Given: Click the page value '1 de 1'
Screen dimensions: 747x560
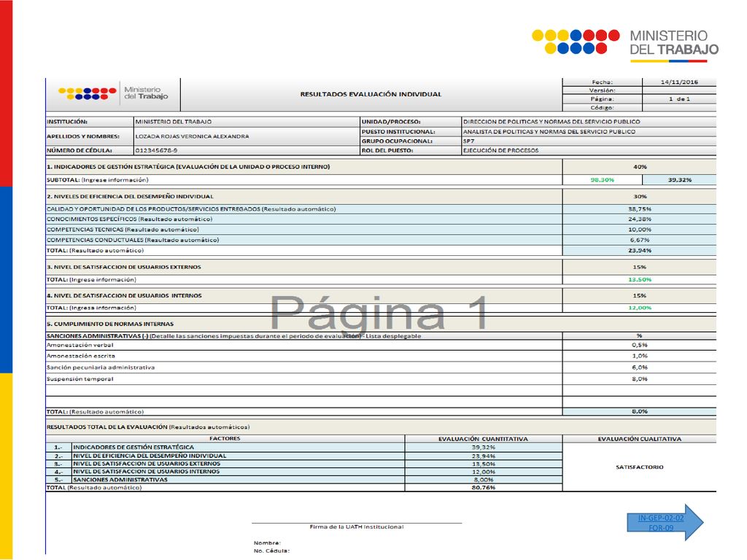Looking at the screenshot, I should [679, 99].
